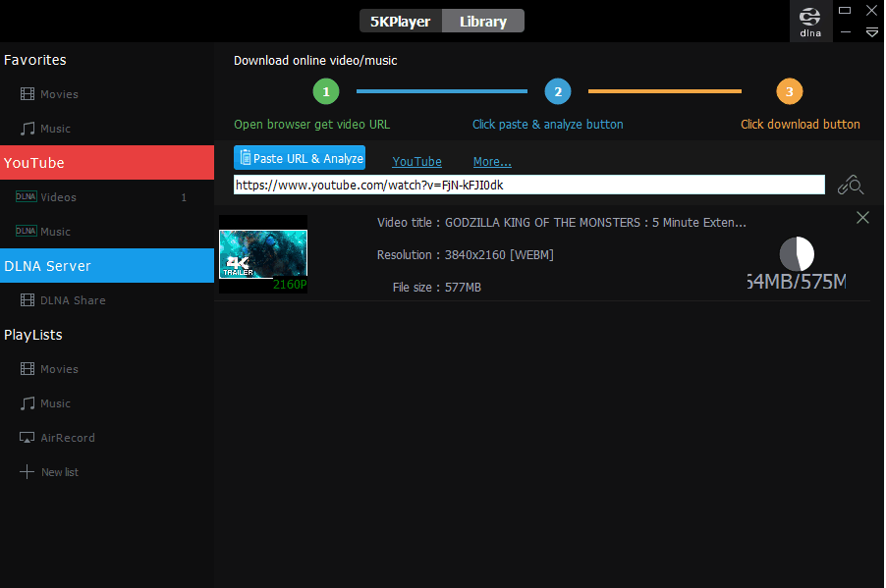Click into the video URL input field
The height and width of the screenshot is (588, 886).
tap(529, 185)
